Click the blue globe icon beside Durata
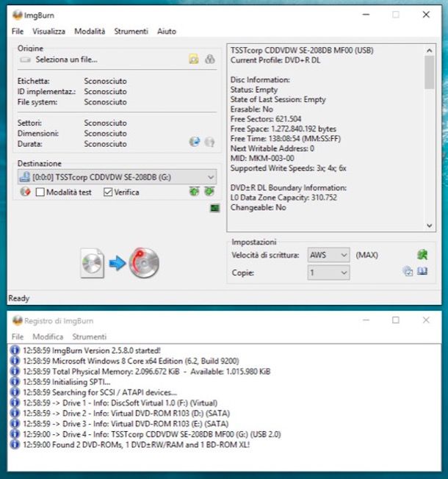The width and height of the screenshot is (448, 479). tap(194, 143)
